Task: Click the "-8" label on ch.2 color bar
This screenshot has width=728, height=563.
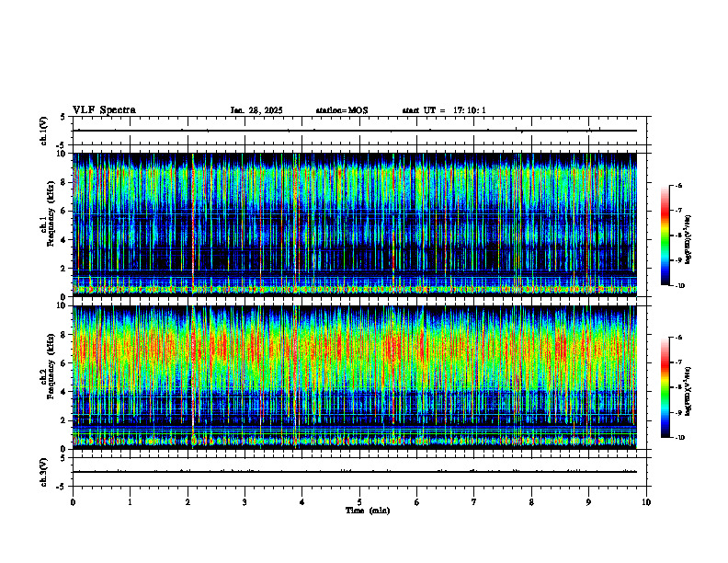Action: [x=678, y=387]
